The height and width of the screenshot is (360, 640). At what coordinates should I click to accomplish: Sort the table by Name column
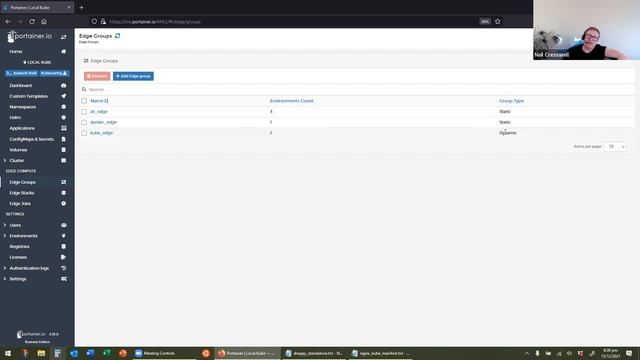tap(99, 101)
